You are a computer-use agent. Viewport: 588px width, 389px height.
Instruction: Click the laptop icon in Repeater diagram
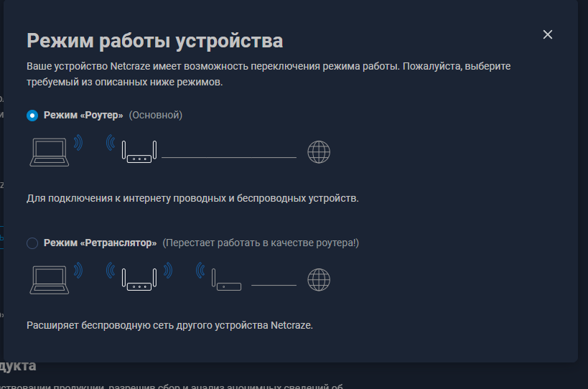(x=49, y=280)
